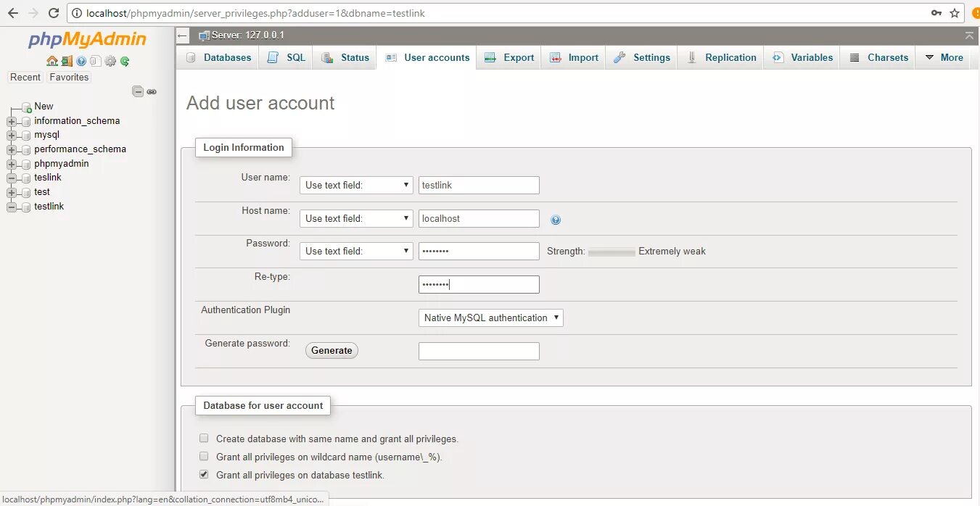Open the testlink database in tree
The image size is (980, 506).
coord(49,206)
